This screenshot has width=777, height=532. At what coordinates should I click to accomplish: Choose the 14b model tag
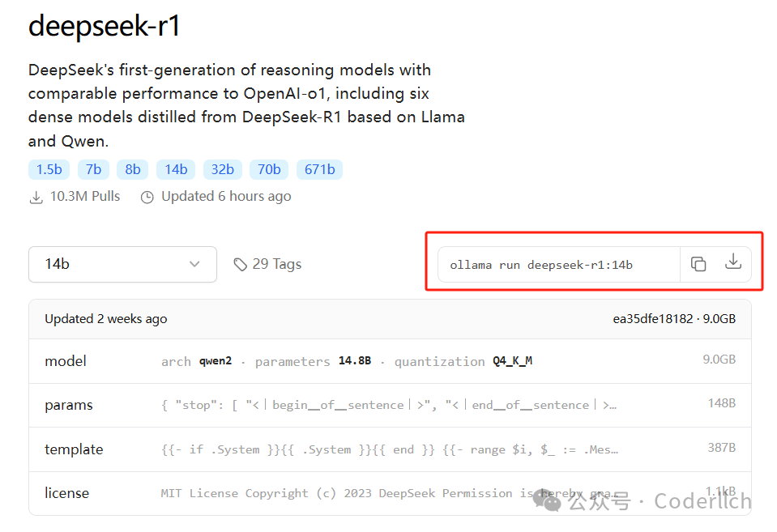tap(176, 169)
